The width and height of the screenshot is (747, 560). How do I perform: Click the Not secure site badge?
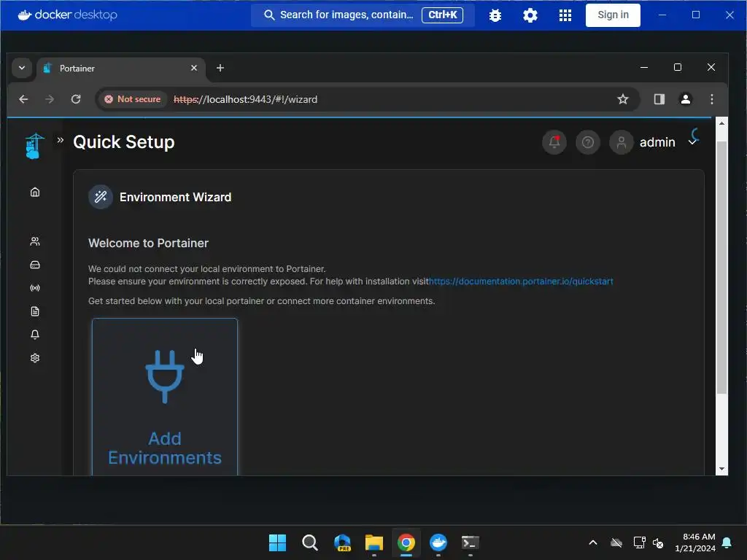pyautogui.click(x=133, y=99)
